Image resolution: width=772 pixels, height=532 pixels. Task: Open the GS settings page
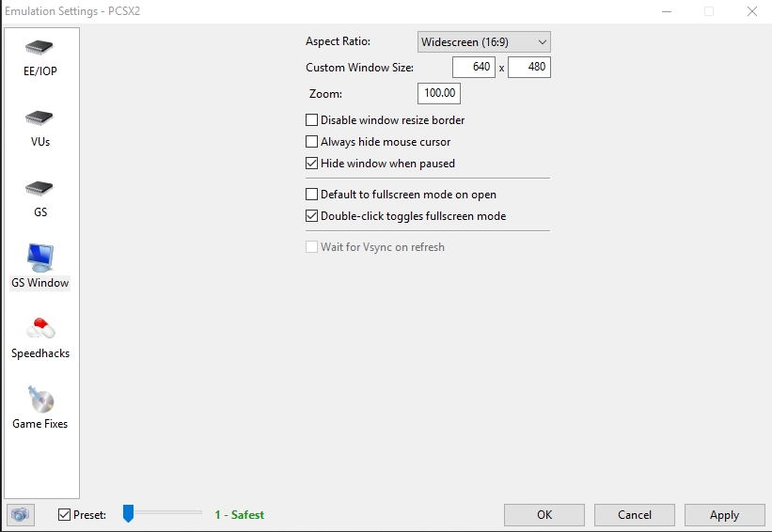click(39, 199)
